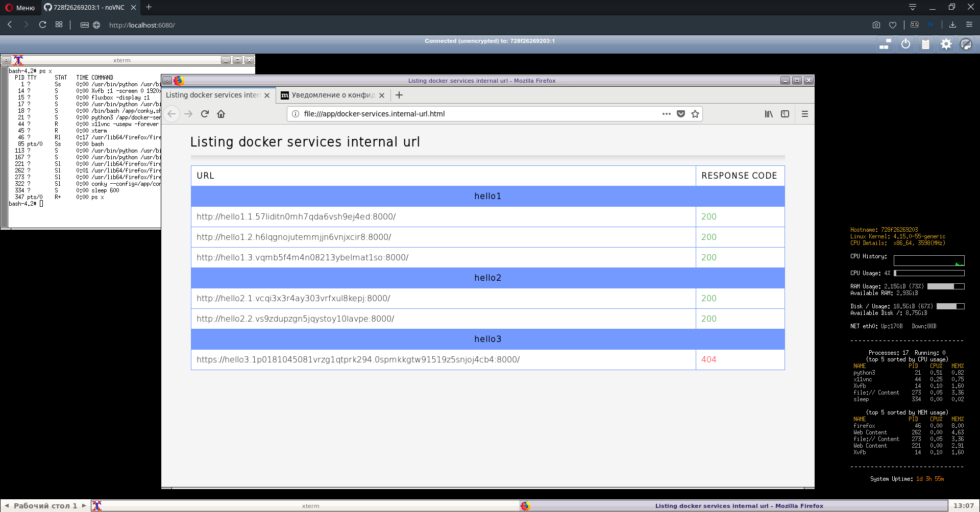Reload the page in Firefox

(205, 114)
